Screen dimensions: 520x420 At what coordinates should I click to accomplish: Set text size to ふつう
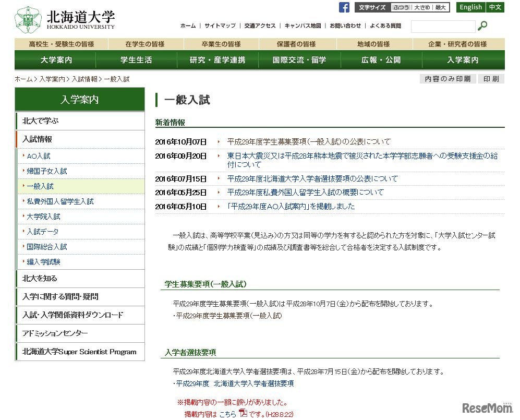click(x=401, y=7)
